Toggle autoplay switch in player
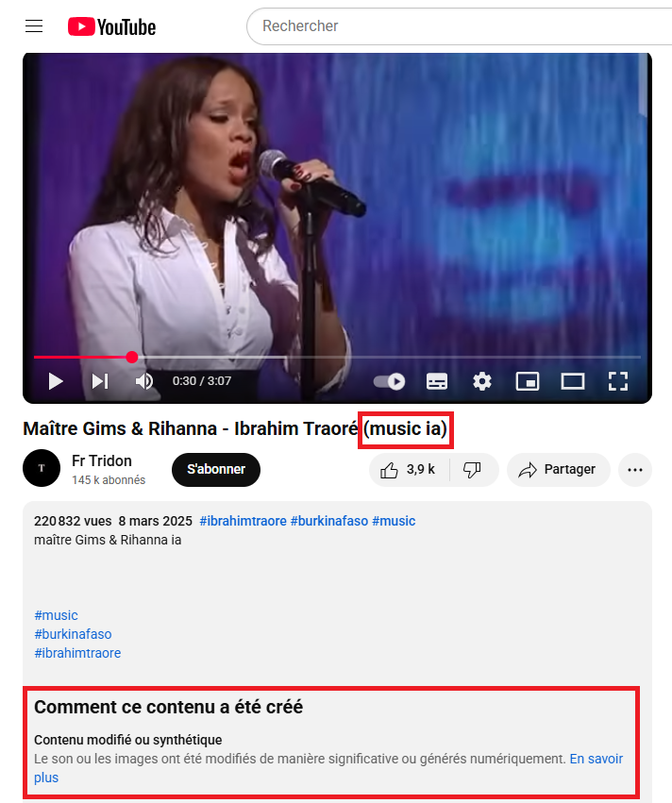The image size is (672, 803). [389, 381]
